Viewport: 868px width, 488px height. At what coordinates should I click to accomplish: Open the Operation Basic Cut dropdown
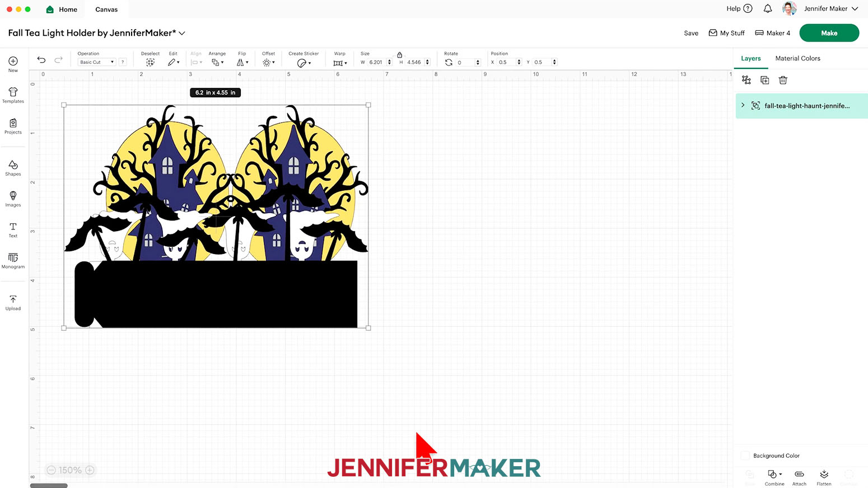(x=97, y=62)
